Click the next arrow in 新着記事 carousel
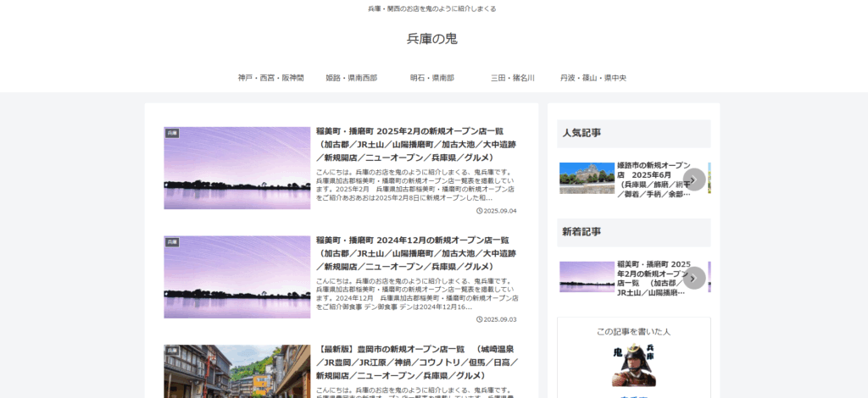 pyautogui.click(x=694, y=278)
